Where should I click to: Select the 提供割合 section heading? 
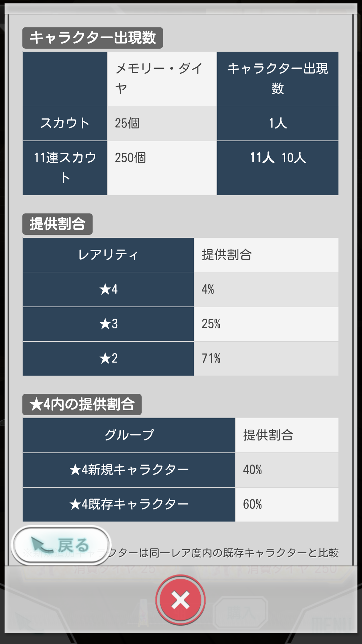57,224
